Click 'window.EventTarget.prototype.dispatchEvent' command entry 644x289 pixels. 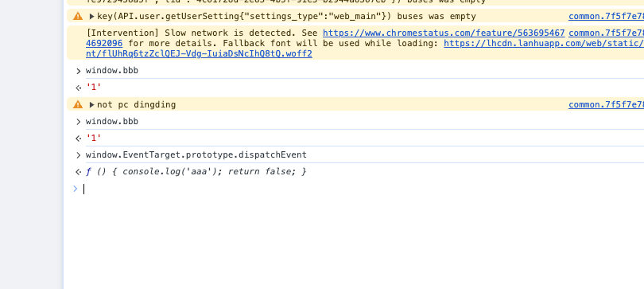(x=196, y=155)
